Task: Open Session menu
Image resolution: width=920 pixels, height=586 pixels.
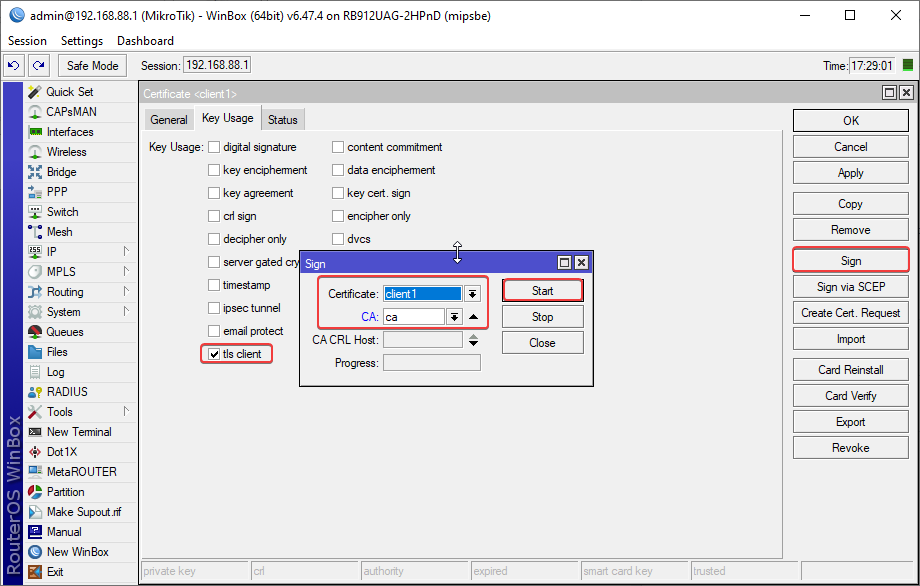Action: [27, 41]
